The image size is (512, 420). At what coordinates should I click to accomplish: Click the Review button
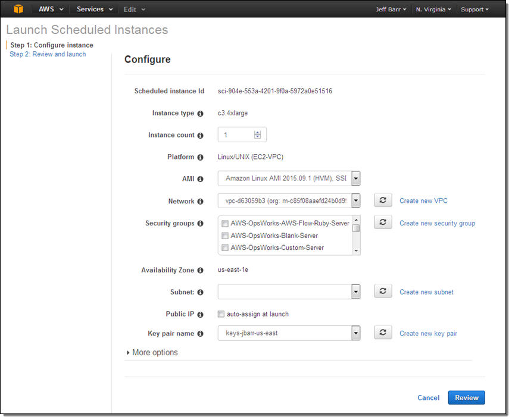(466, 397)
